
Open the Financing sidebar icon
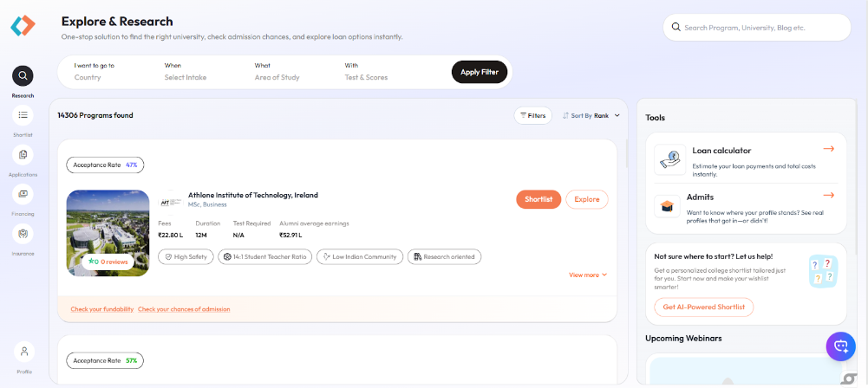(23, 194)
